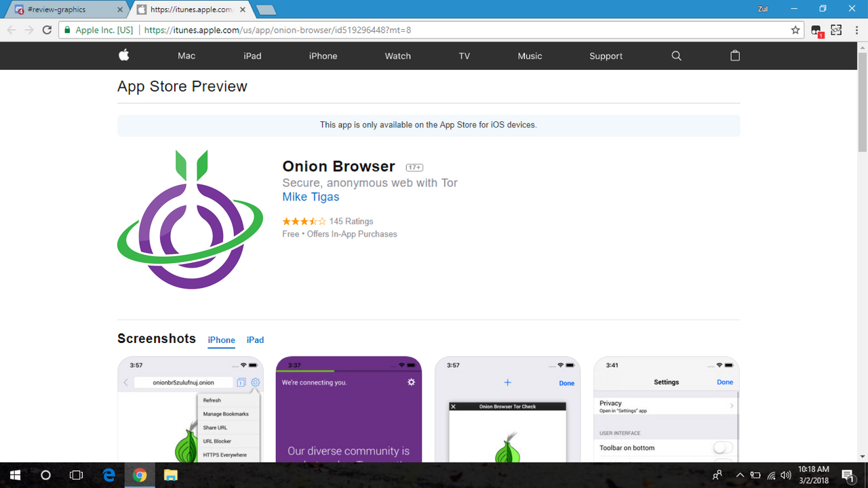The image size is (868, 488).
Task: Open the Apple site search magnifier
Action: (676, 56)
